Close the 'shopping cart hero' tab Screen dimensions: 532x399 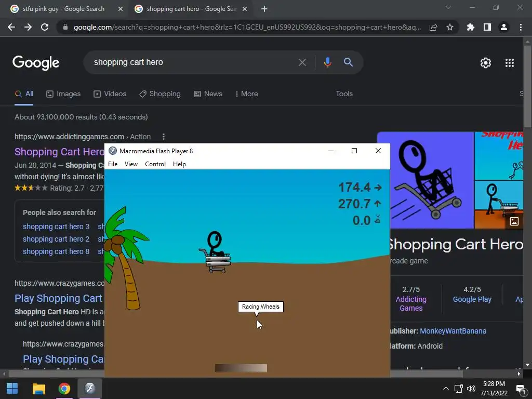tap(245, 9)
